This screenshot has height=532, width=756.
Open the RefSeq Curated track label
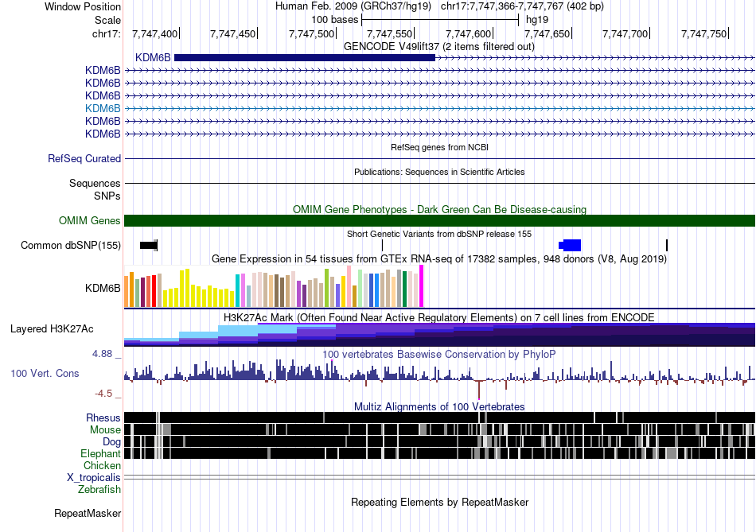coord(84,159)
